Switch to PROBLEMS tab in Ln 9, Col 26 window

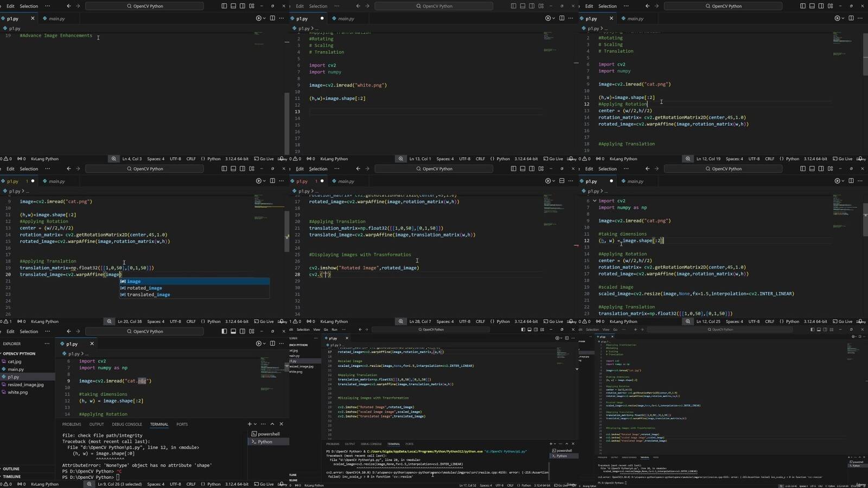point(72,424)
